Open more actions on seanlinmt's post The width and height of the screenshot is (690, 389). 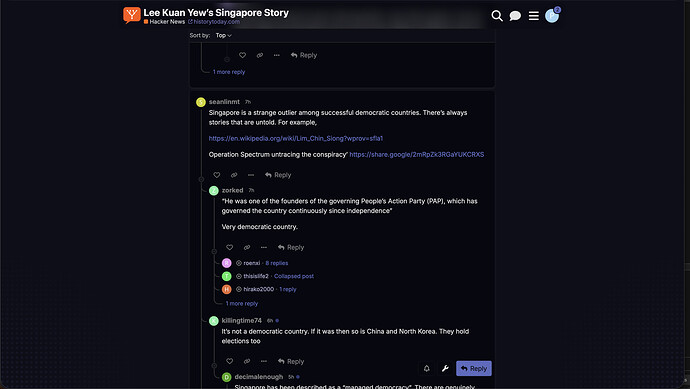[x=251, y=175]
